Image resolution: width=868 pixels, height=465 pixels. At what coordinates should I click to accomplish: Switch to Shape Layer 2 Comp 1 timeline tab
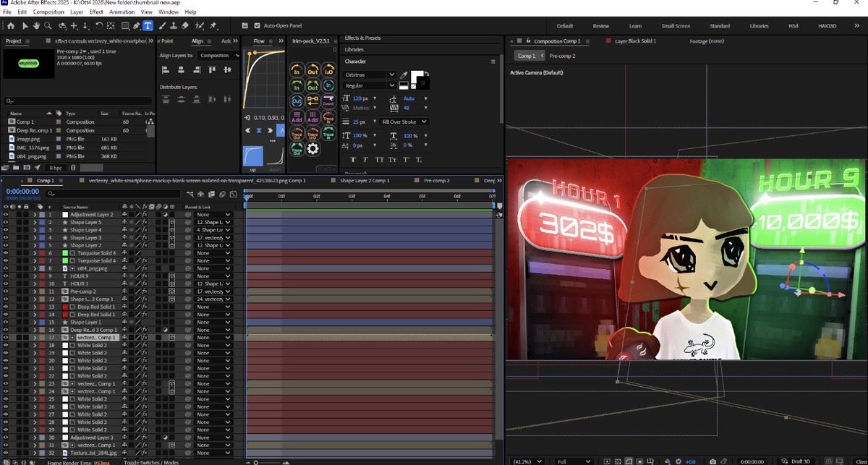pyautogui.click(x=365, y=180)
